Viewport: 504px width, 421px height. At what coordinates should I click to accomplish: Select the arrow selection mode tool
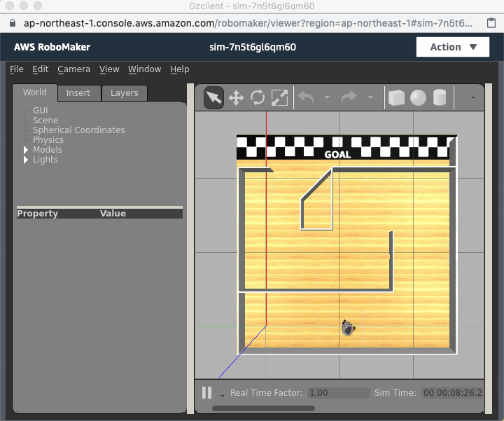click(213, 97)
